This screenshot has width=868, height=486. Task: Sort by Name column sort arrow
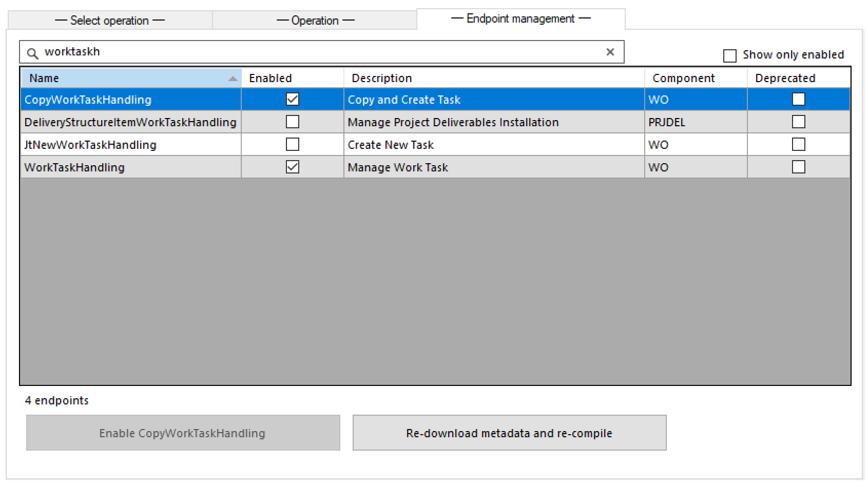click(233, 79)
